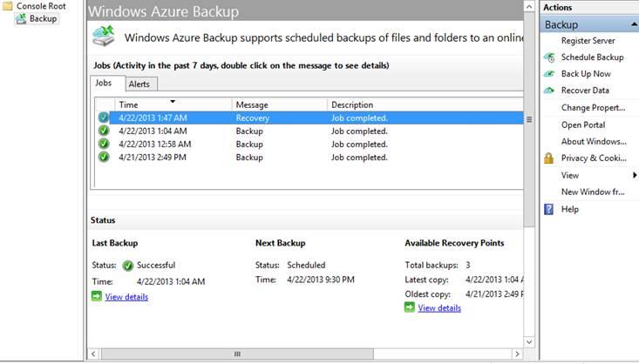639x364 pixels.
Task: Click the Schedule Backup icon in Actions
Action: pyautogui.click(x=549, y=57)
